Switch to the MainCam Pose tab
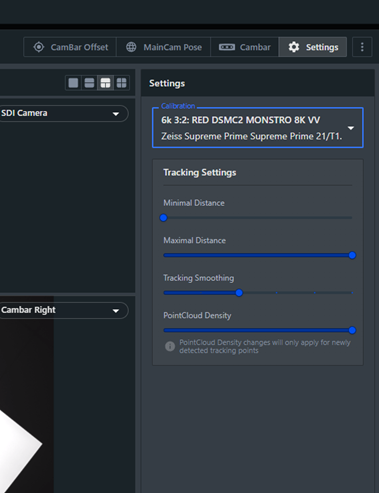This screenshot has width=380, height=494. point(163,47)
